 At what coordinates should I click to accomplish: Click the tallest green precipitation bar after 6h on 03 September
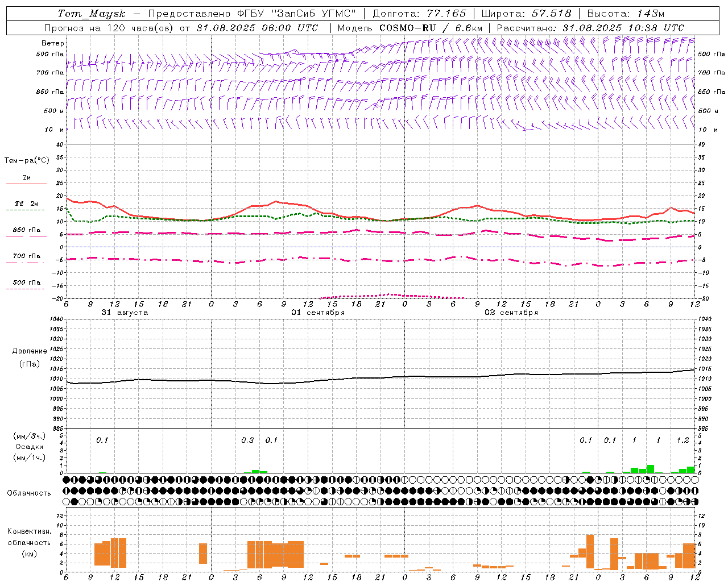click(650, 469)
